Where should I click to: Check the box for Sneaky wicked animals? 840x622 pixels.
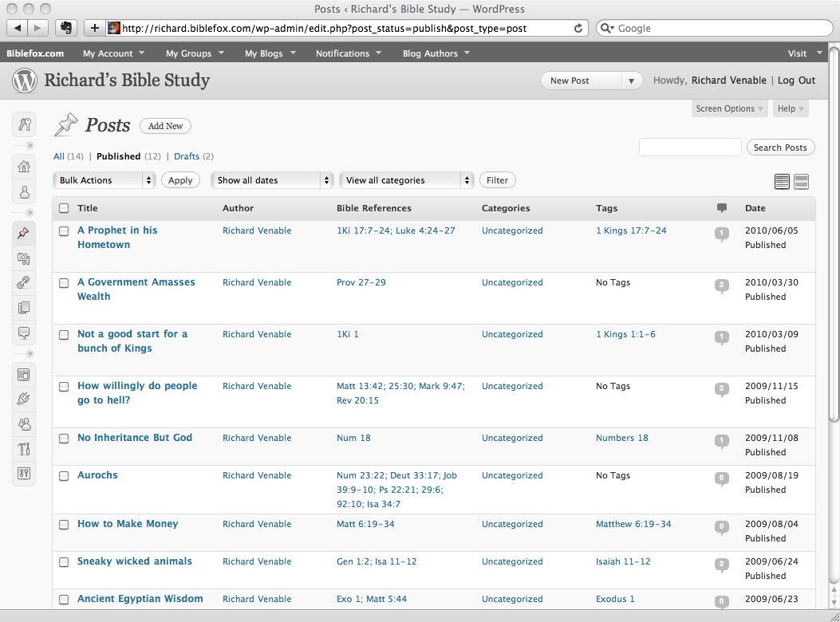tap(64, 562)
